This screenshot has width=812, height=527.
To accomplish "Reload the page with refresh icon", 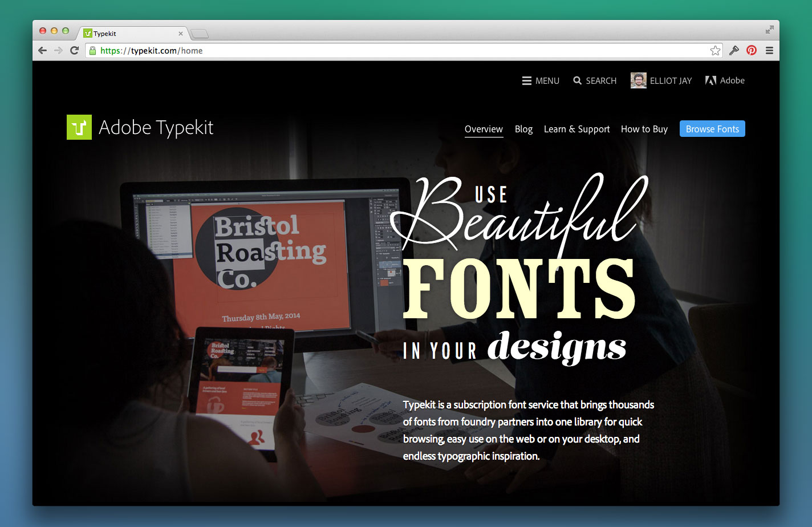I will 74,51.
